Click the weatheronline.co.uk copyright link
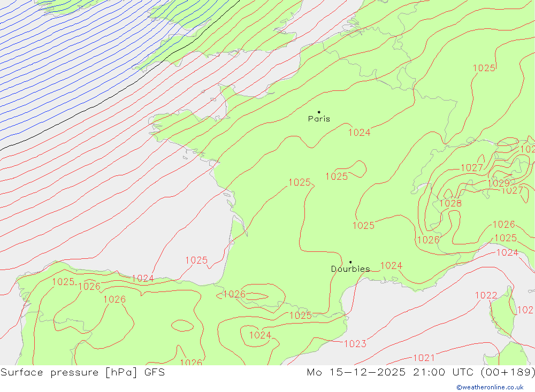The width and height of the screenshot is (535, 392). tap(490, 387)
